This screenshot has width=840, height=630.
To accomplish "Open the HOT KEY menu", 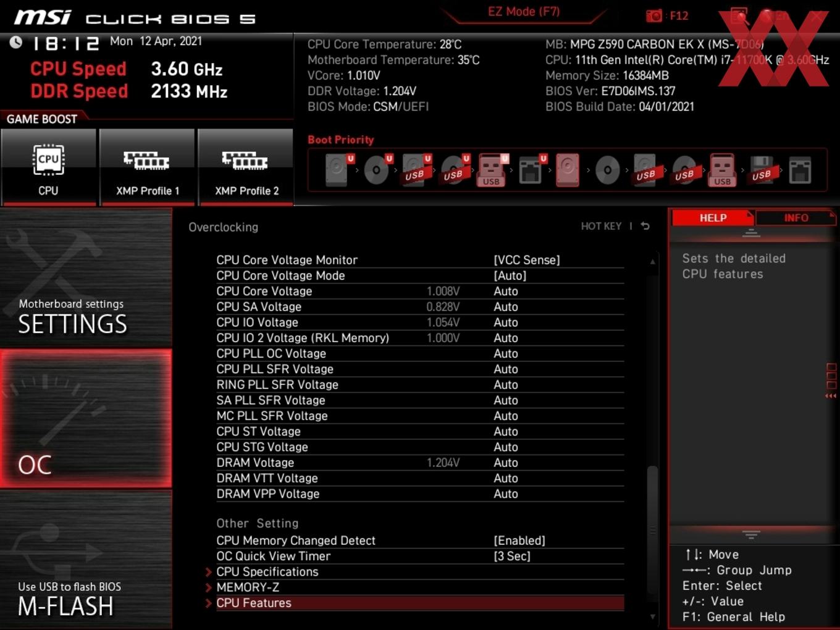I will (601, 227).
